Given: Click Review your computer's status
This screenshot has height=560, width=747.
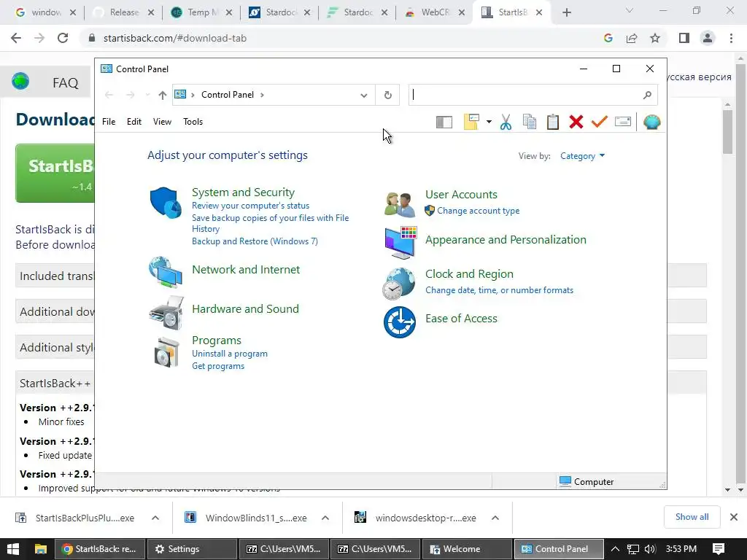Looking at the screenshot, I should coord(251,206).
